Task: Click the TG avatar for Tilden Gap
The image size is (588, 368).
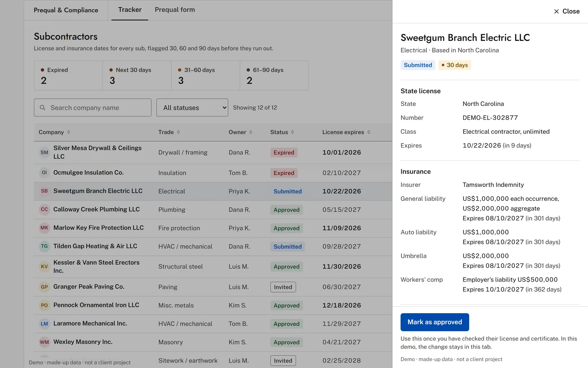Action: [x=45, y=246]
